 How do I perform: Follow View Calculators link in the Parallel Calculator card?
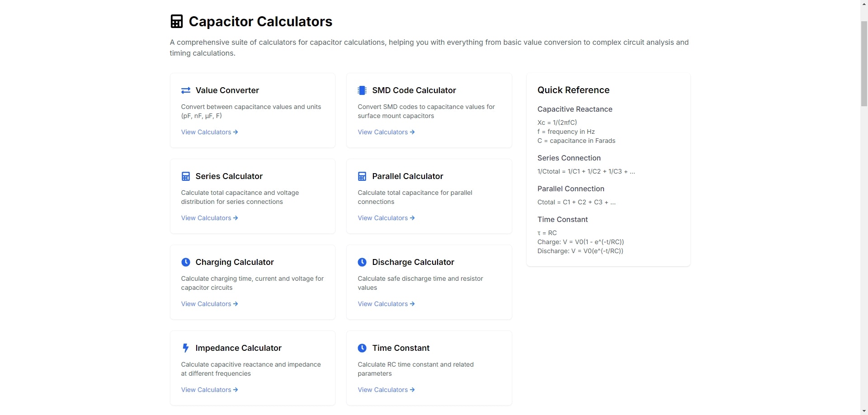[x=386, y=218]
